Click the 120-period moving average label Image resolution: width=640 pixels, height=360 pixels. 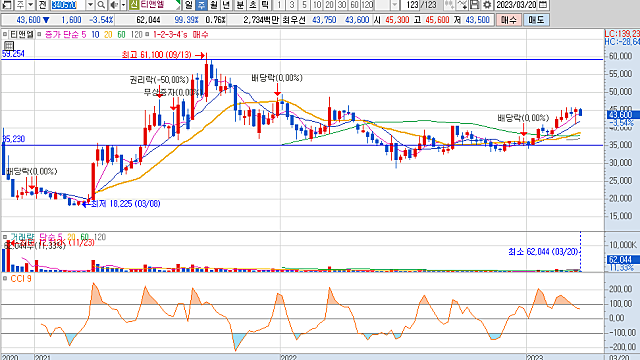click(x=136, y=35)
